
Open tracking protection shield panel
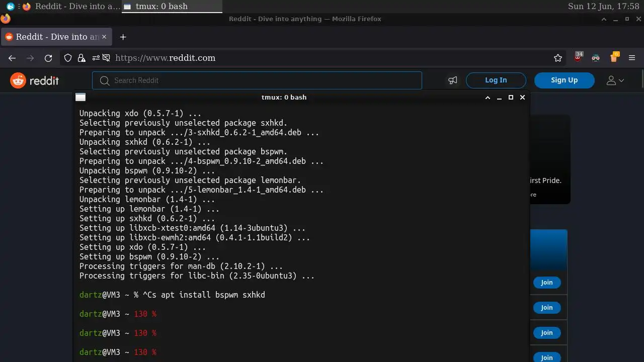pos(68,58)
